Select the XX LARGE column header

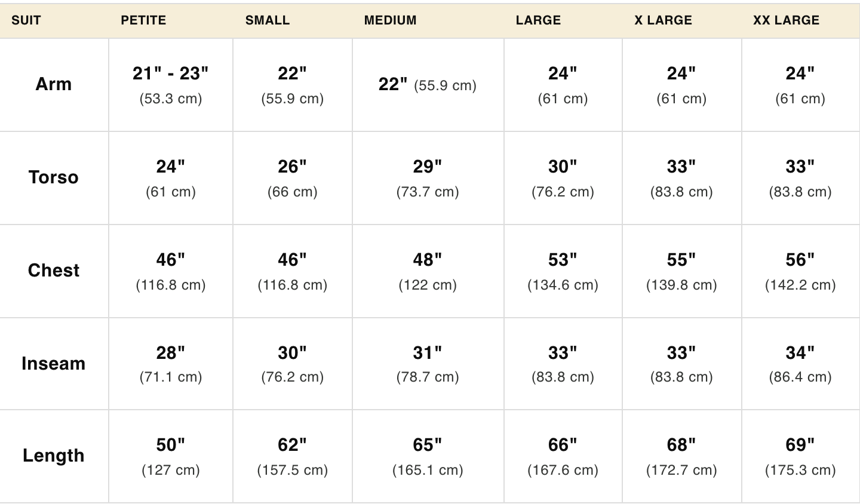pos(786,20)
